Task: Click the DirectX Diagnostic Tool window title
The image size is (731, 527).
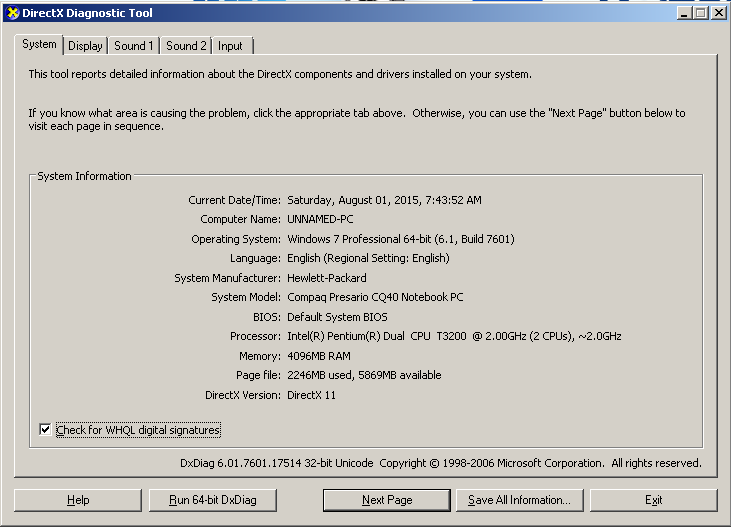Action: click(87, 13)
